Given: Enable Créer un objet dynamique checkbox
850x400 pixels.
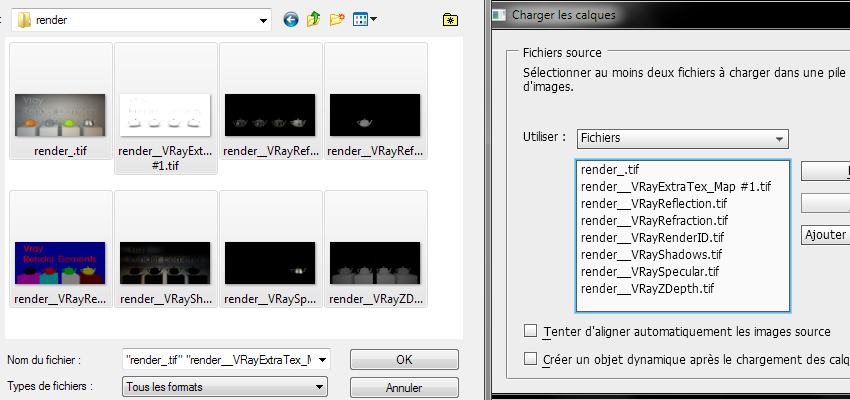Looking at the screenshot, I should tap(531, 359).
